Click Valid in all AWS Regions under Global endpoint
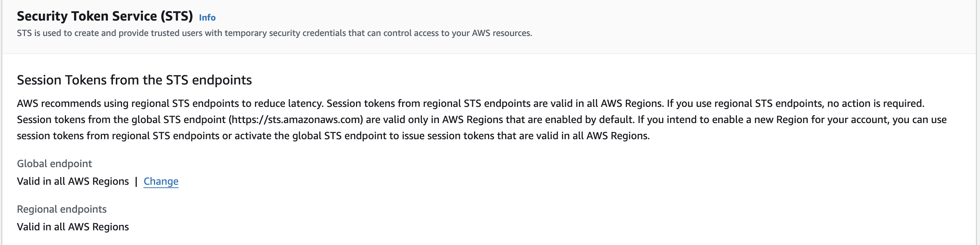980x245 pixels. click(73, 181)
